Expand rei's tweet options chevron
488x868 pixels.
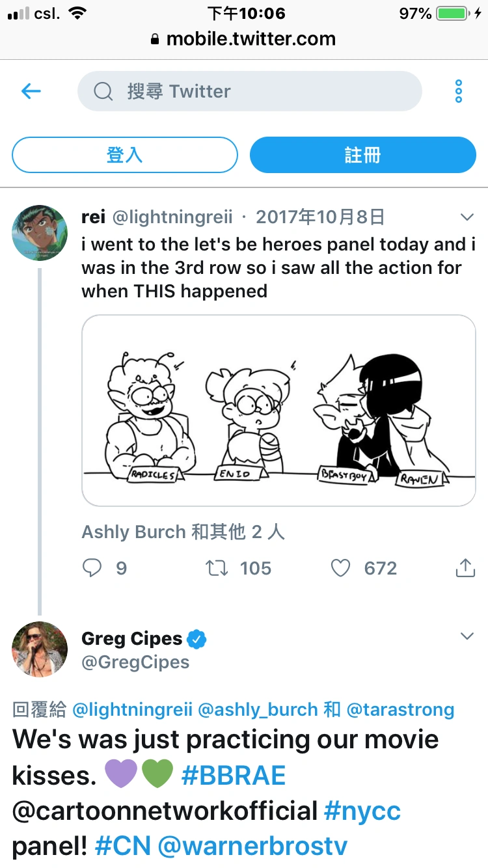coord(467,217)
